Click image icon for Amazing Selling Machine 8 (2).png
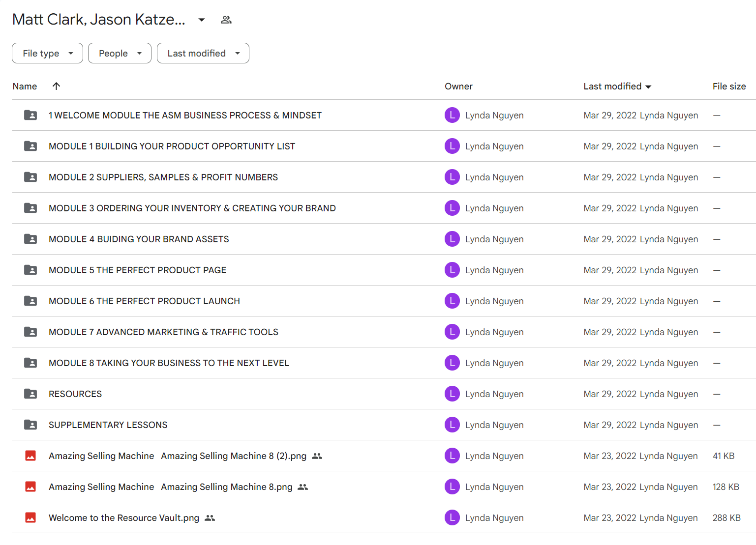 30,456
